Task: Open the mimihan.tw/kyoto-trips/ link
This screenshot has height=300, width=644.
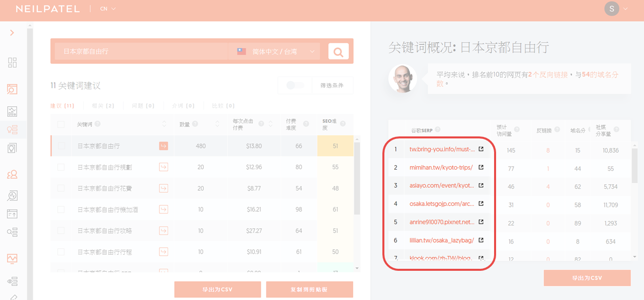Action: point(441,168)
